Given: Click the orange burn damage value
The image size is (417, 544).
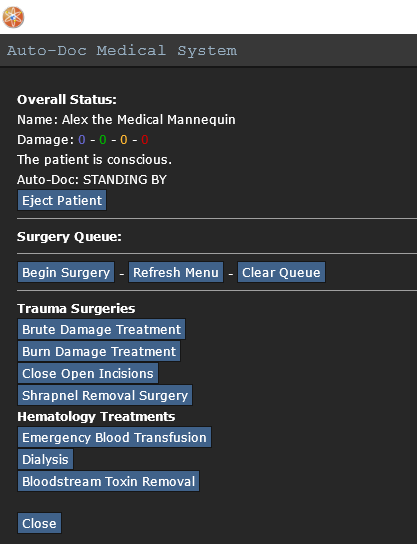Looking at the screenshot, I should (124, 139).
